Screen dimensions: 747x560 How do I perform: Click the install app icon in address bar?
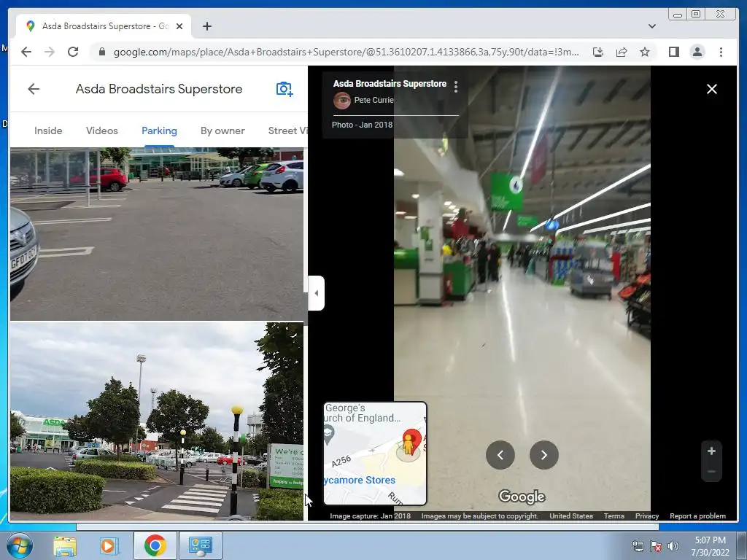click(598, 52)
